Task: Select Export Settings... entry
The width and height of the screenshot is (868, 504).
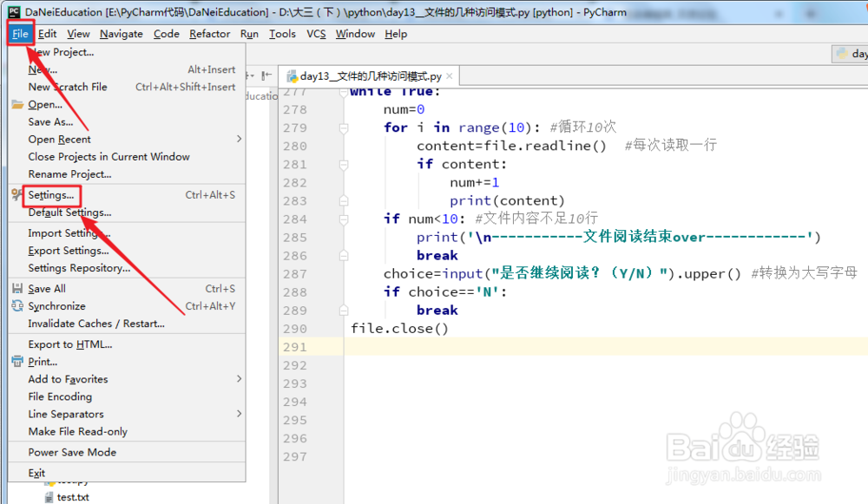Action: (127, 251)
